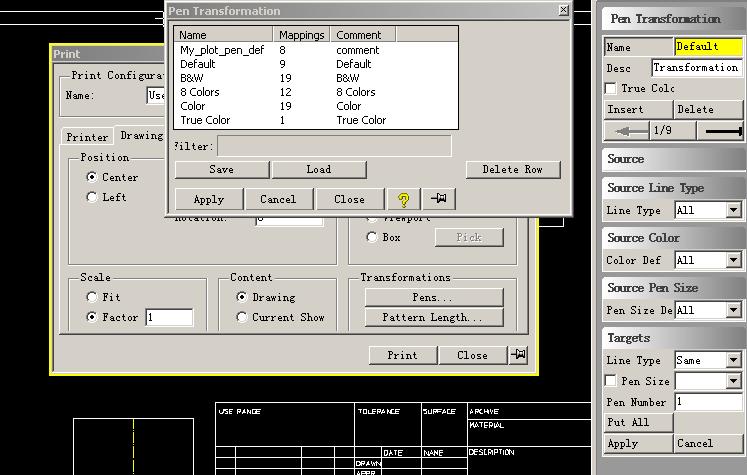Screen dimensions: 747x475
Task: Click 1/9 mapping counter
Action: pyautogui.click(x=673, y=131)
